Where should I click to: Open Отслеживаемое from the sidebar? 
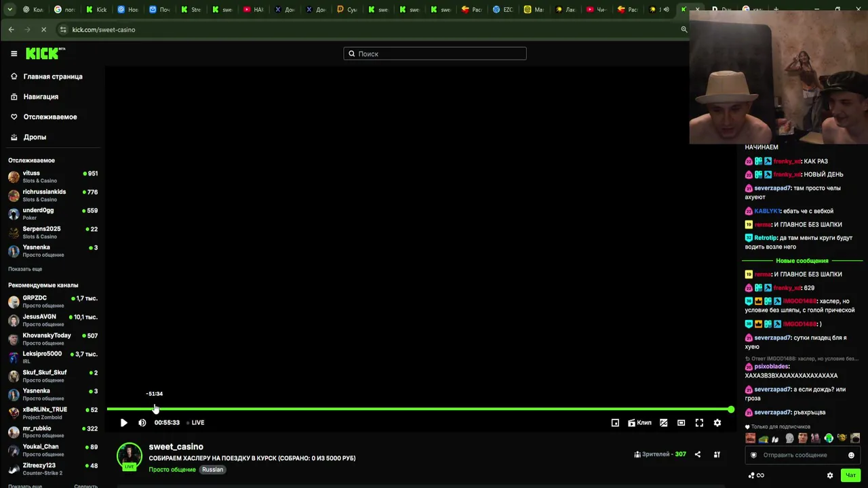pyautogui.click(x=50, y=117)
